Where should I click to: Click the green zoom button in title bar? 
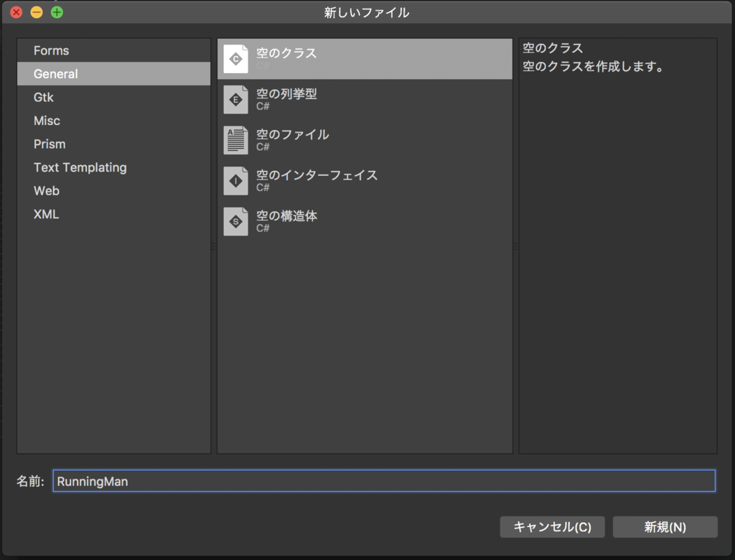pos(56,12)
